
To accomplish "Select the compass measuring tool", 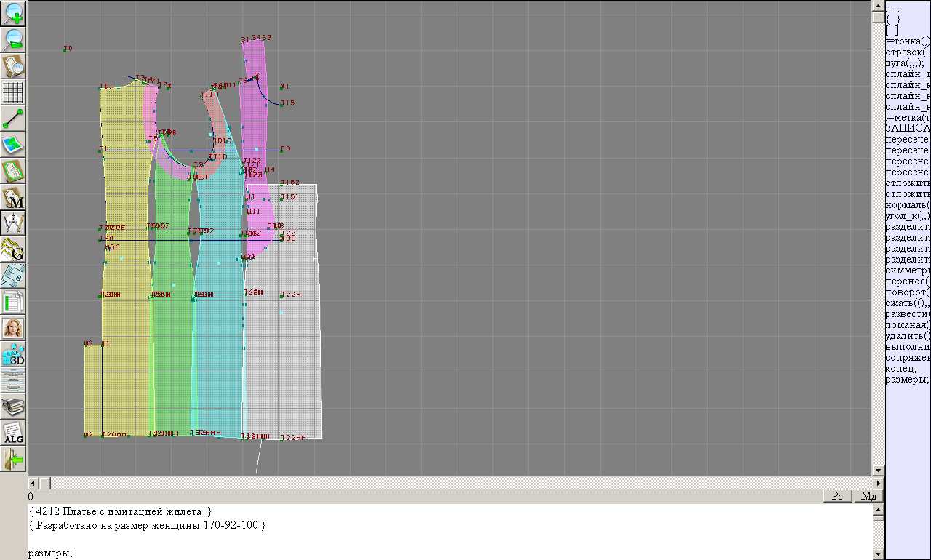I will (13, 223).
